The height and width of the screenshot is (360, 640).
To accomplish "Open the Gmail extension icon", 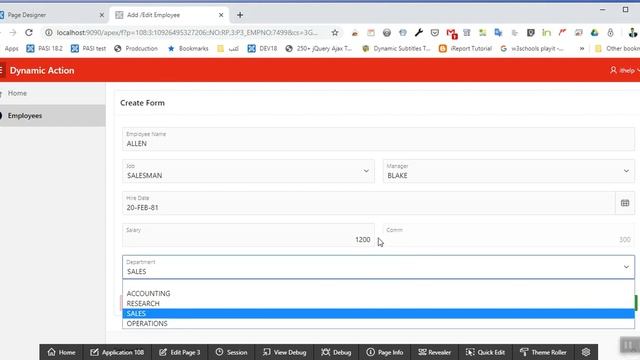I will [451, 33].
